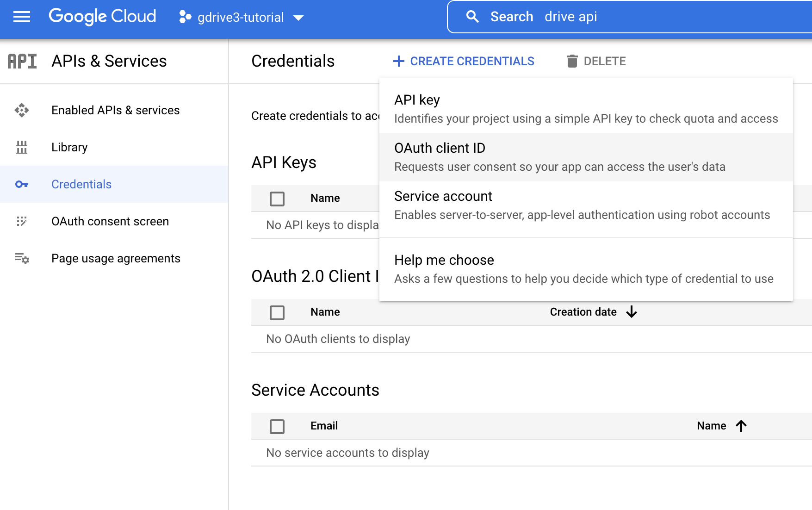Sort by the service accounts Name up arrow
Screen dimensions: 812x510
(x=741, y=426)
